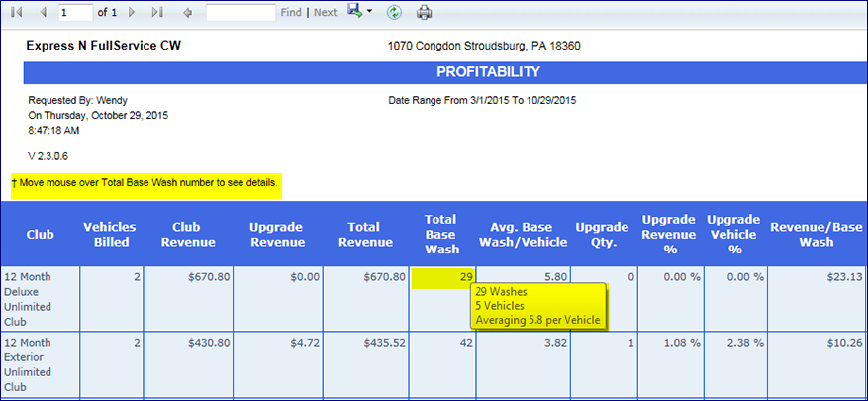The width and height of the screenshot is (868, 401).
Task: Click the Total Base Wash value 42
Action: [464, 343]
